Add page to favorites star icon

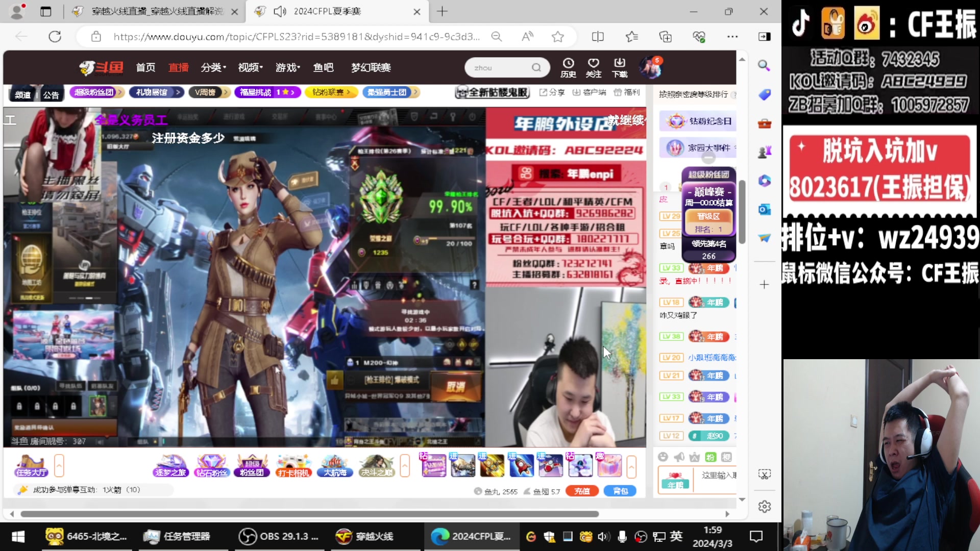click(x=558, y=37)
